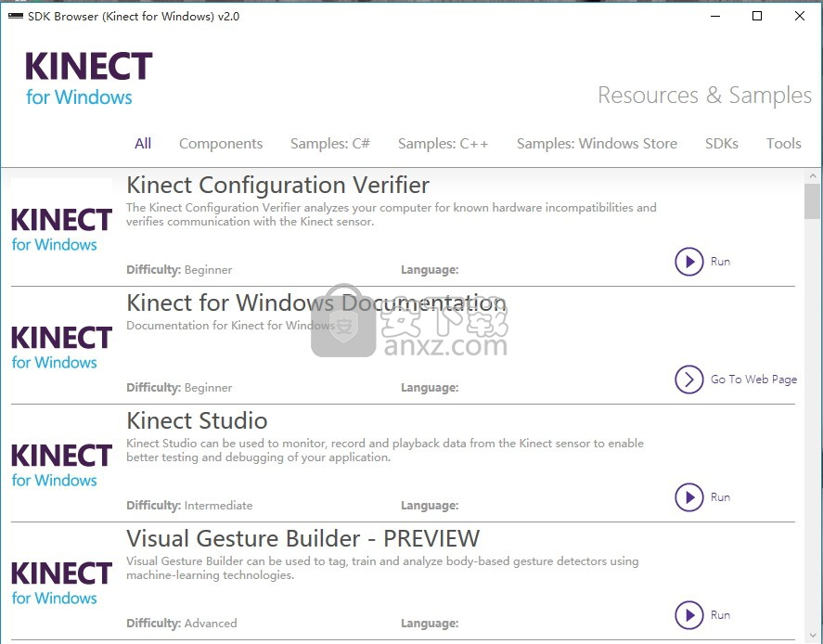Show the Samples: C++ tab

443,144
